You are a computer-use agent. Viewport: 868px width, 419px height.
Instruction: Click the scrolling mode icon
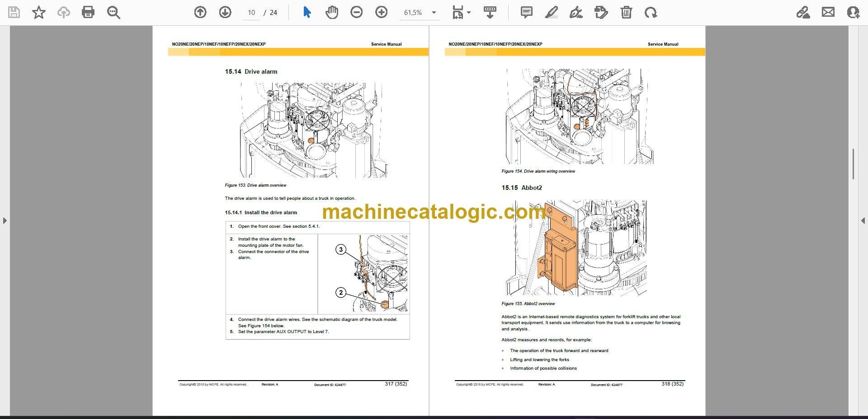tap(490, 12)
